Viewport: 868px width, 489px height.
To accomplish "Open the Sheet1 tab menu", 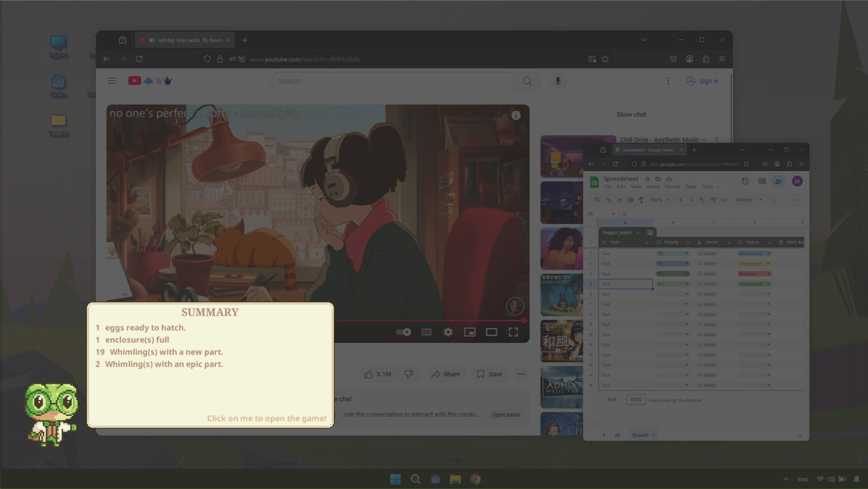I will (x=653, y=435).
